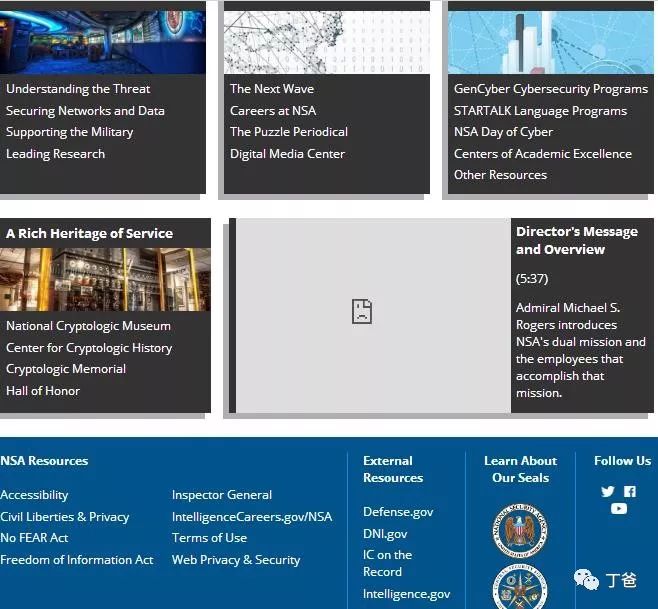Click the National Security Agency eagle seal
This screenshot has width=658, height=609.
[520, 530]
